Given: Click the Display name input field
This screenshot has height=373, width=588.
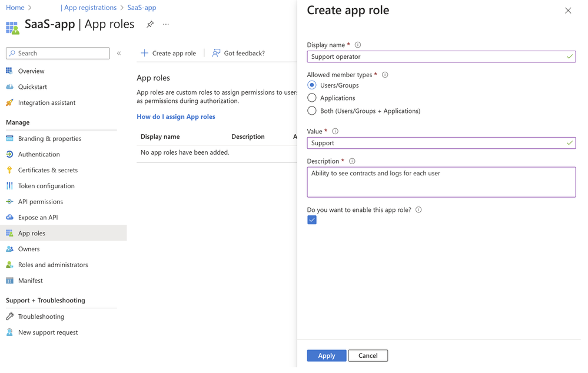Looking at the screenshot, I should click(x=441, y=56).
